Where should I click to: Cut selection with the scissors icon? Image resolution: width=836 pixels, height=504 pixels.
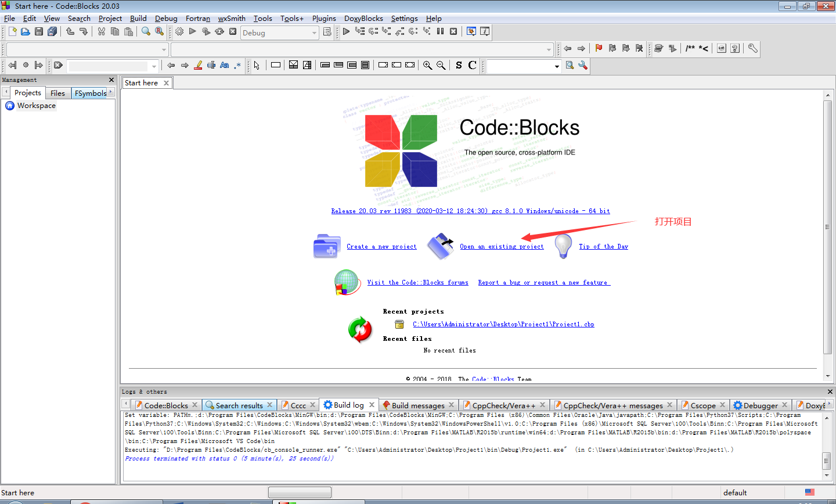pos(102,32)
